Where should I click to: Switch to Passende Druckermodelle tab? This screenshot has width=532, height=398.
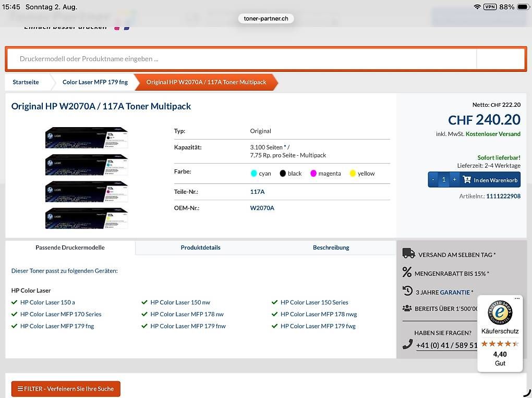coord(70,247)
